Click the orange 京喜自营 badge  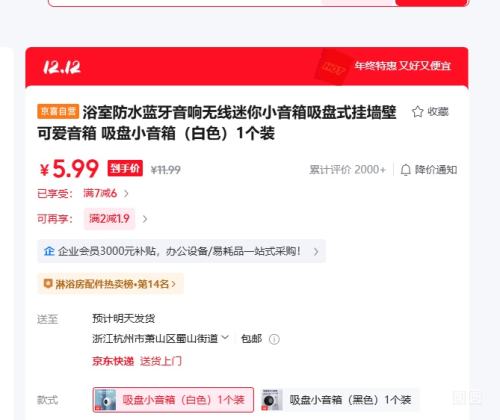click(58, 111)
